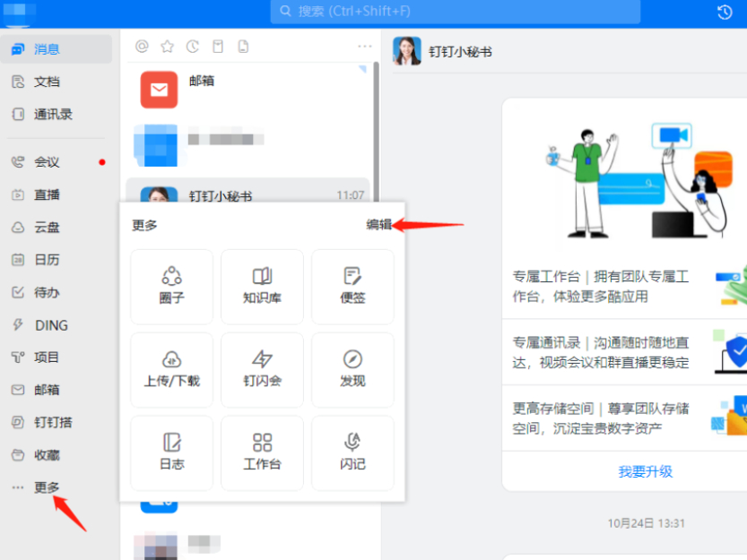Open the 消息 messages section

click(56, 49)
